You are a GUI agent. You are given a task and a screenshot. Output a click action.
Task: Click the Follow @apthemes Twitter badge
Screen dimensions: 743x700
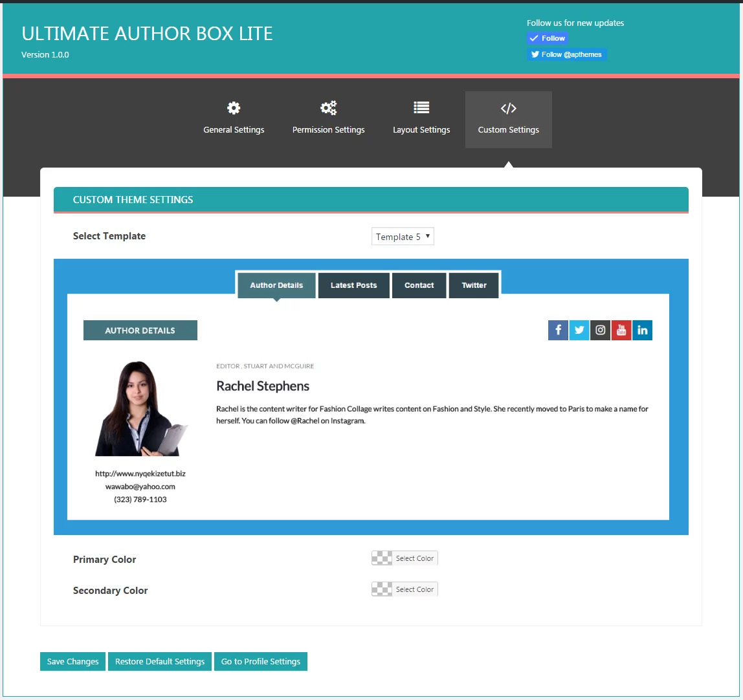[567, 54]
